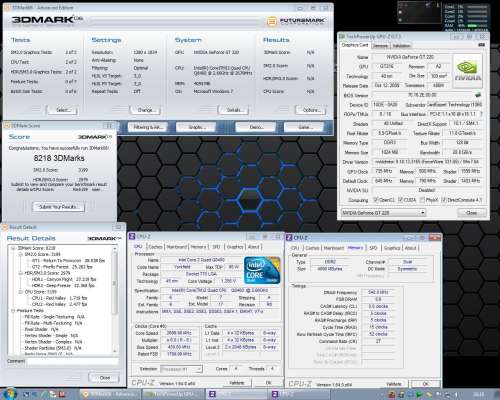This screenshot has width=500, height=400.
Task: Click the title bar icon of CPU-Z Memory window
Action: tap(289, 237)
